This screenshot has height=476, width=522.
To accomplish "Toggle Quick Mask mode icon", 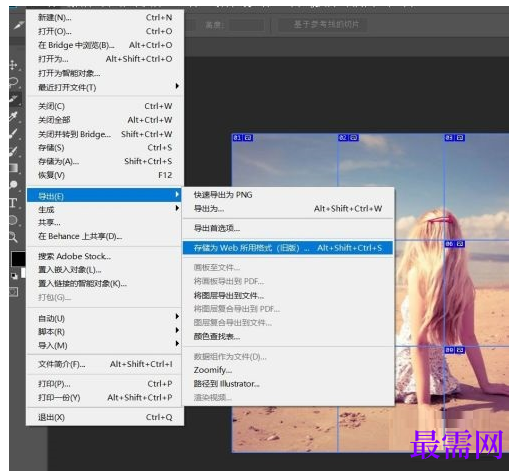I will tap(14, 292).
